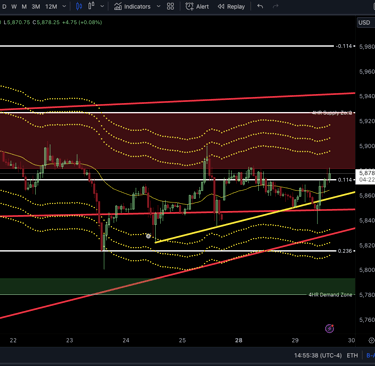Toggle the ETH session button

point(352,356)
